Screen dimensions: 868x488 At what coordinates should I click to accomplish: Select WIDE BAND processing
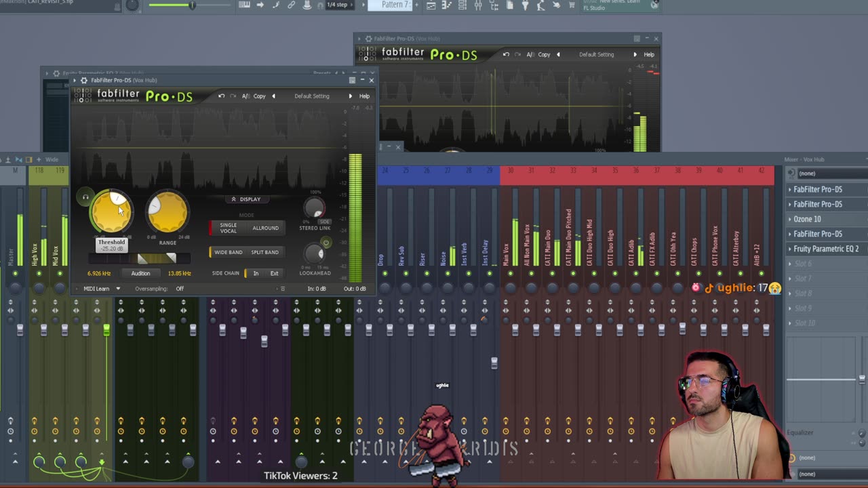pyautogui.click(x=228, y=252)
